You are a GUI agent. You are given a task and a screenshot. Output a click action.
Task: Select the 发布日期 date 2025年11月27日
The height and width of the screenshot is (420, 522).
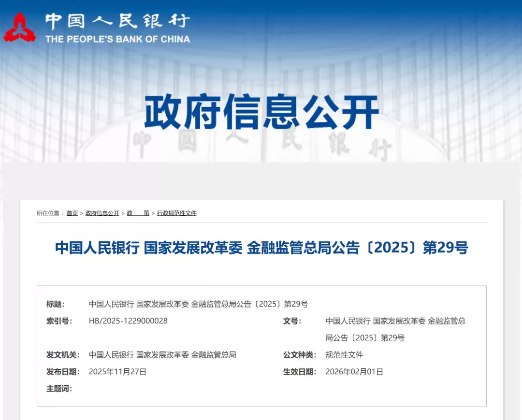coord(118,371)
